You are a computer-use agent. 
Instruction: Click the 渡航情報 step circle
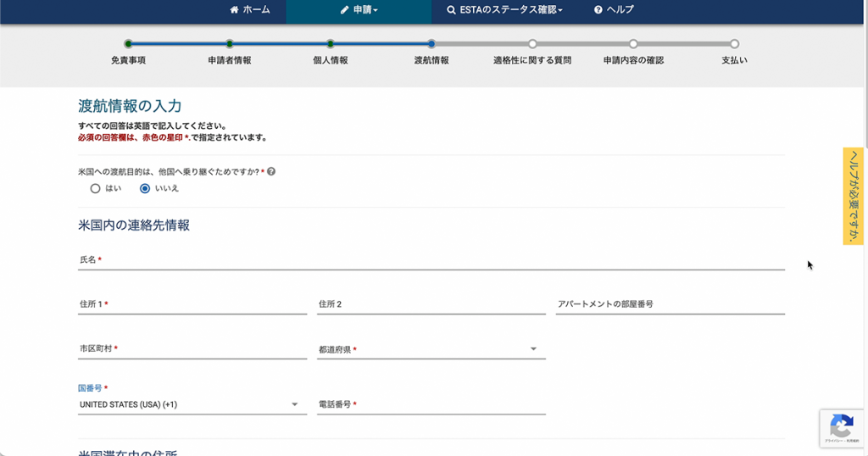tap(431, 44)
